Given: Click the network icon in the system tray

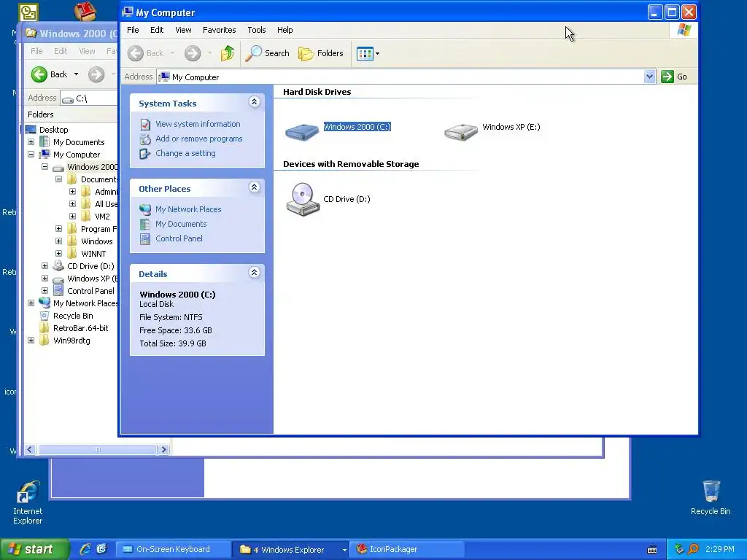Looking at the screenshot, I should 679,549.
